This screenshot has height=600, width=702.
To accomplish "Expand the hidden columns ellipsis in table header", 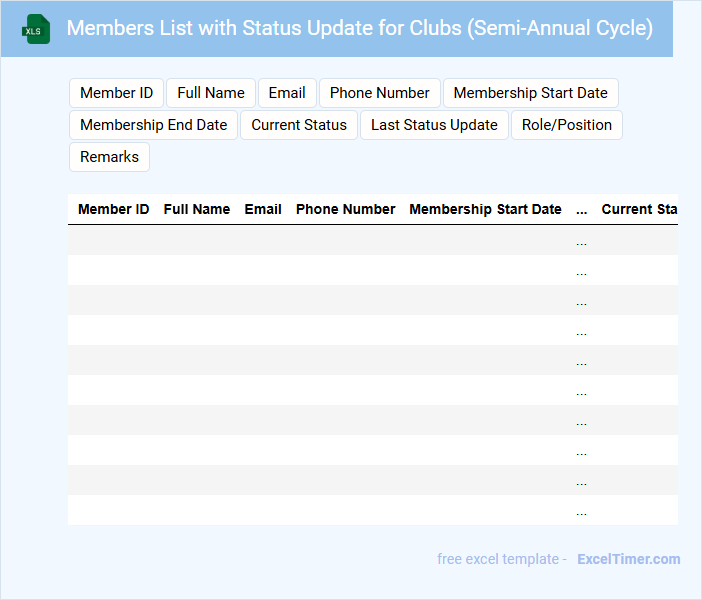I will [x=582, y=209].
